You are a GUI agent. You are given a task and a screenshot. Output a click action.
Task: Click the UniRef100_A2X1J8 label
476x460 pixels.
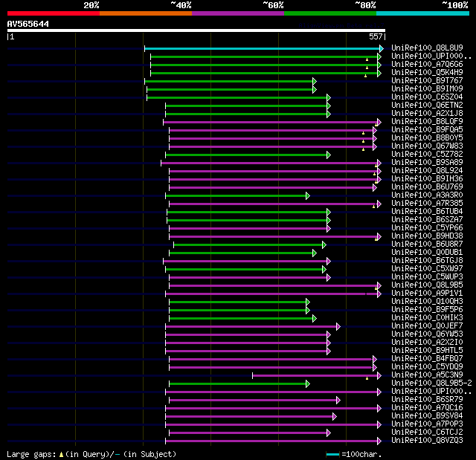pyautogui.click(x=427, y=114)
